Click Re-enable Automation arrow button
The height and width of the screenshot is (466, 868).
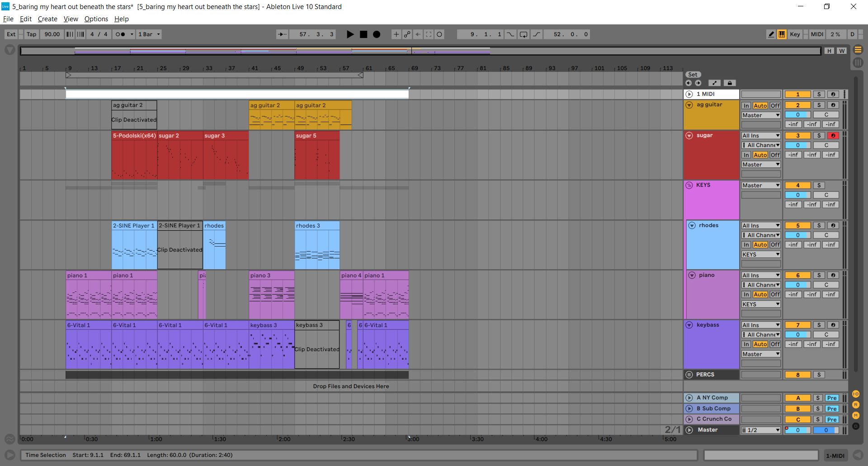coord(418,34)
